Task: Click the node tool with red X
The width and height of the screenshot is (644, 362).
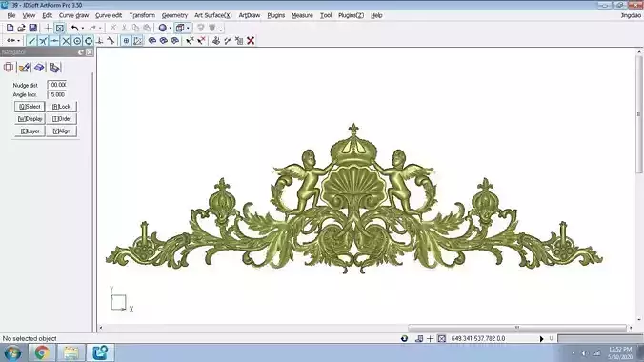Action: click(x=201, y=40)
